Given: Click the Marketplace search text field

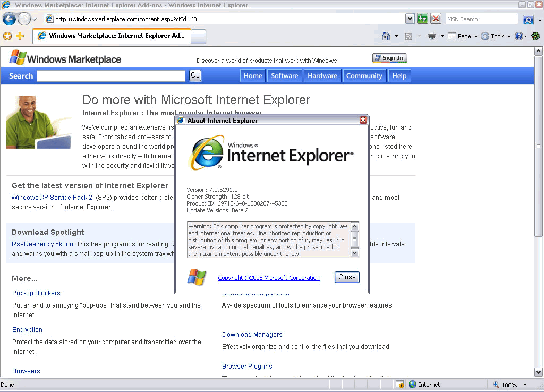Looking at the screenshot, I should click(111, 75).
